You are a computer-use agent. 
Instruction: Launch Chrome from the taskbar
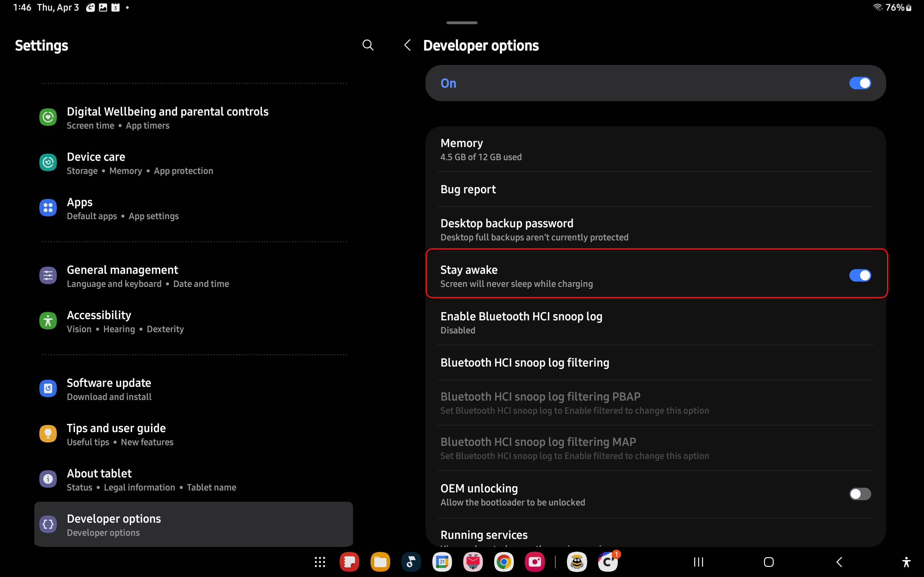504,562
